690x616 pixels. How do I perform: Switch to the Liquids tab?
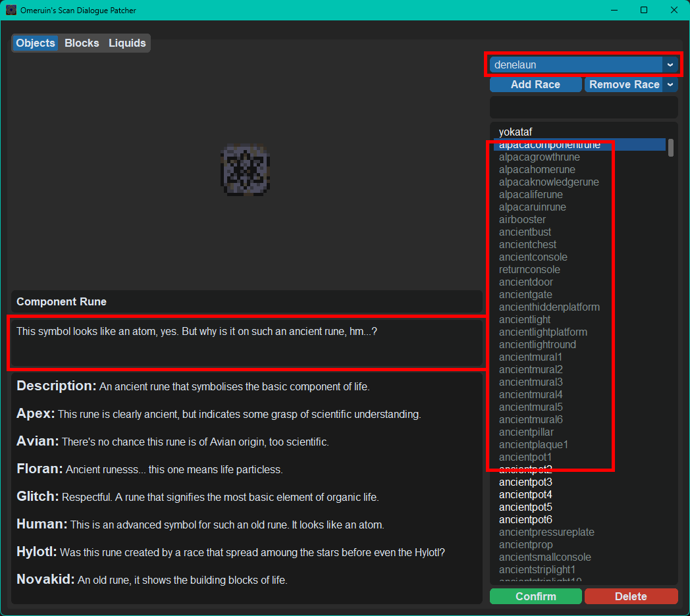[127, 43]
